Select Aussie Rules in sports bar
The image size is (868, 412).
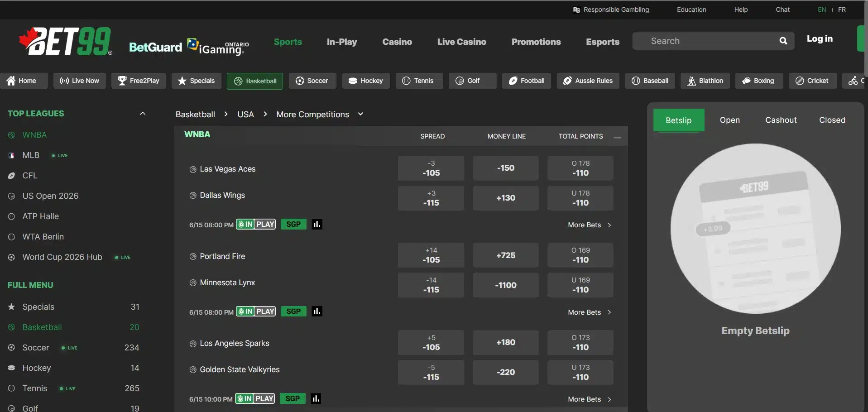coord(588,81)
